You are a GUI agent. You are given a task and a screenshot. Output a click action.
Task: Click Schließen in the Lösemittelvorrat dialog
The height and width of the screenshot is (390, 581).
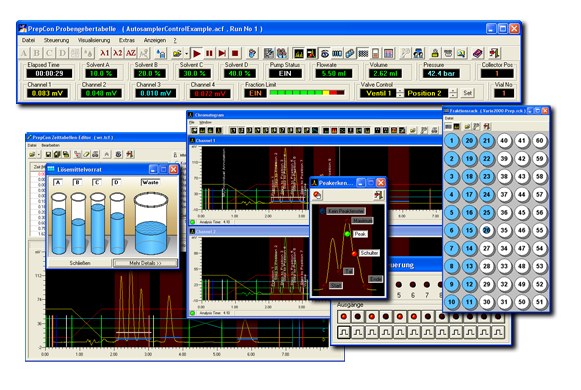(80, 263)
